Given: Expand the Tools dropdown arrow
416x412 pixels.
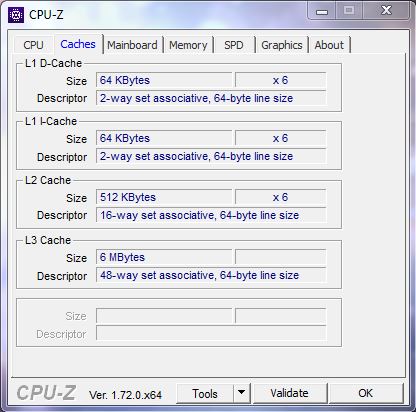Looking at the screenshot, I should pos(242,393).
